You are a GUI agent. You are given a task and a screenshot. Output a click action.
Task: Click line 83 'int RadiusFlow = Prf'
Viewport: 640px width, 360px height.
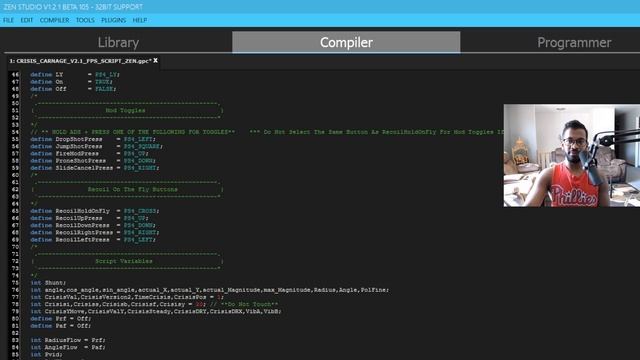point(68,340)
